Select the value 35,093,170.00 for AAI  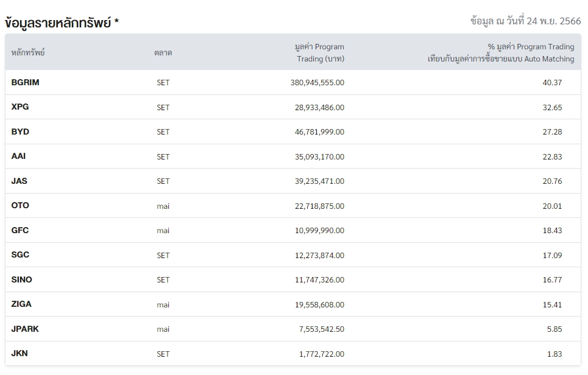tap(319, 156)
